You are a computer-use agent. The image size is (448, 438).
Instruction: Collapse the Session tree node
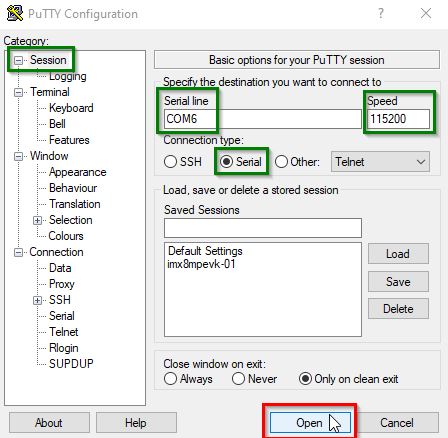point(18,60)
